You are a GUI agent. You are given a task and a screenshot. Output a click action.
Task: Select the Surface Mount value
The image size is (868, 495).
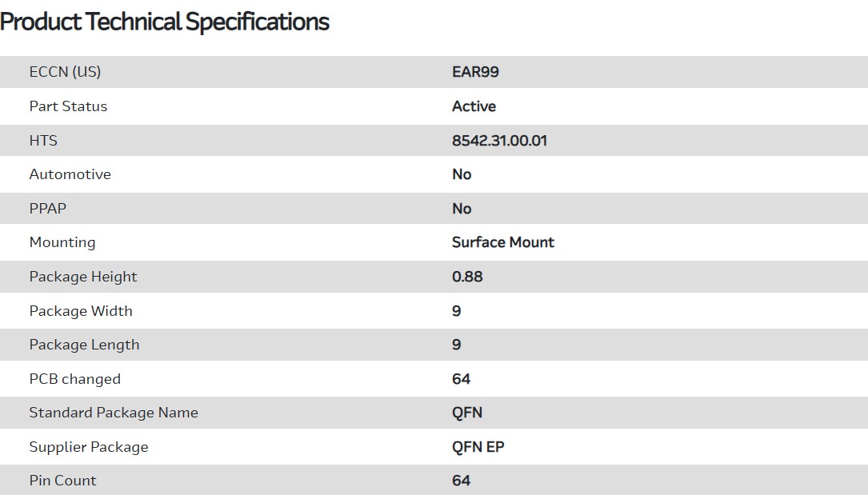[502, 242]
